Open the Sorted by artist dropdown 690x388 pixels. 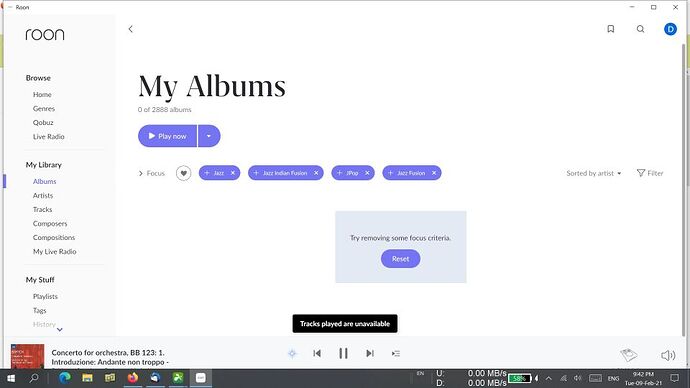[x=594, y=173]
